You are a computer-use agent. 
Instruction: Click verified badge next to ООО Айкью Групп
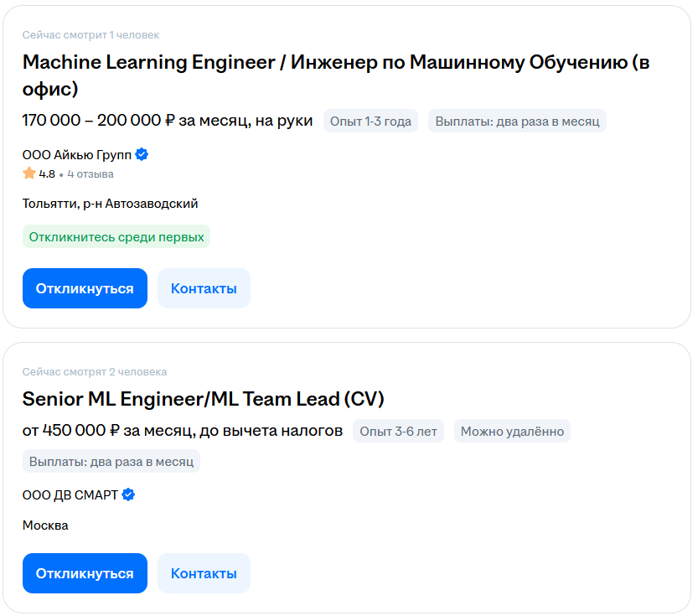pyautogui.click(x=142, y=155)
